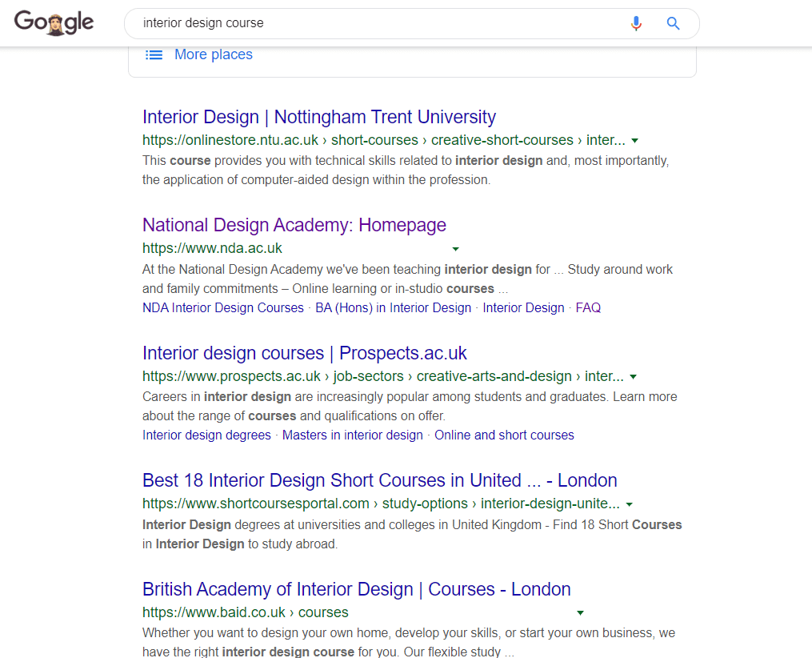The width and height of the screenshot is (812, 658).
Task: Expand dropdown arrow next to shortcoursesportal.com URL
Action: click(x=629, y=504)
